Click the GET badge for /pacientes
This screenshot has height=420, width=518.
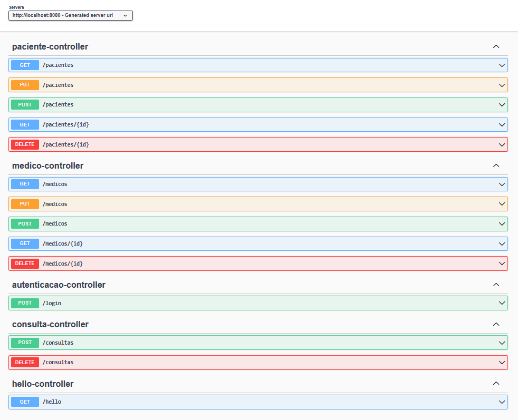25,65
